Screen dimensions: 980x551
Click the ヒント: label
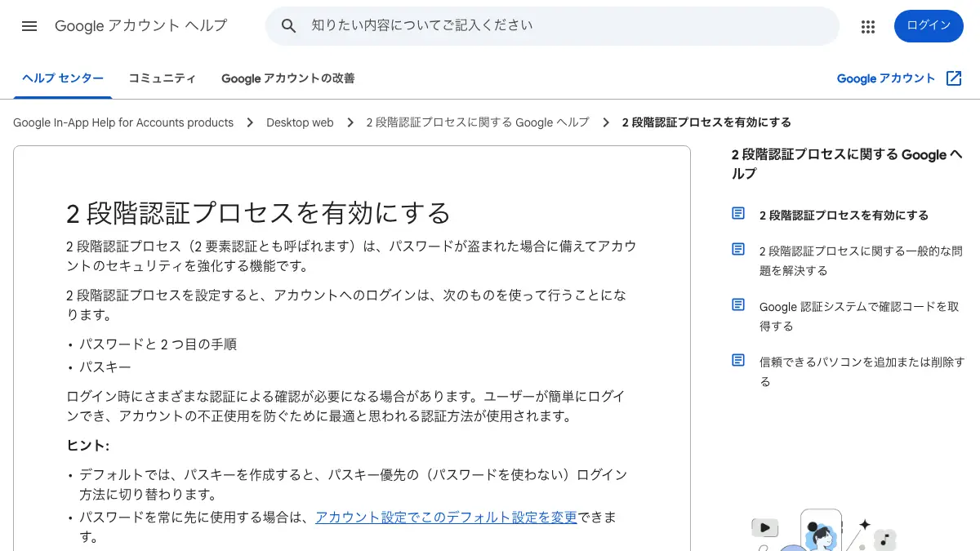[87, 446]
